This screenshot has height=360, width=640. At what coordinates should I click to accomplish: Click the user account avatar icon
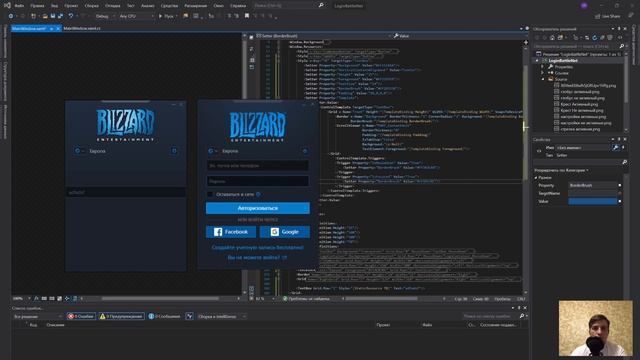[x=584, y=5]
